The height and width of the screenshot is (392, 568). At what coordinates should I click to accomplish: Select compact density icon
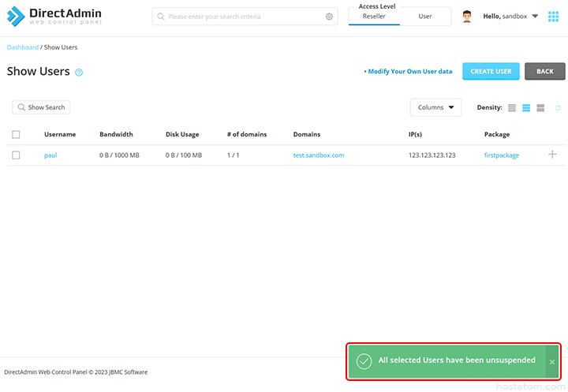coord(512,108)
